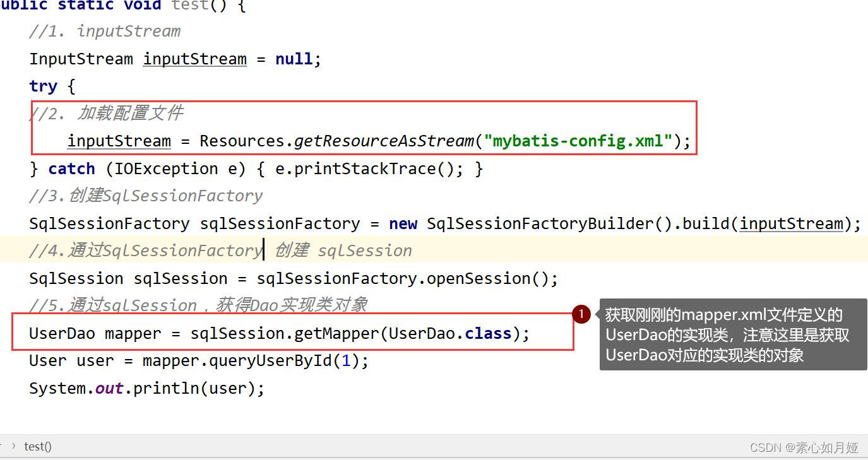
Task: Click the new keyword
Action: coord(403,223)
